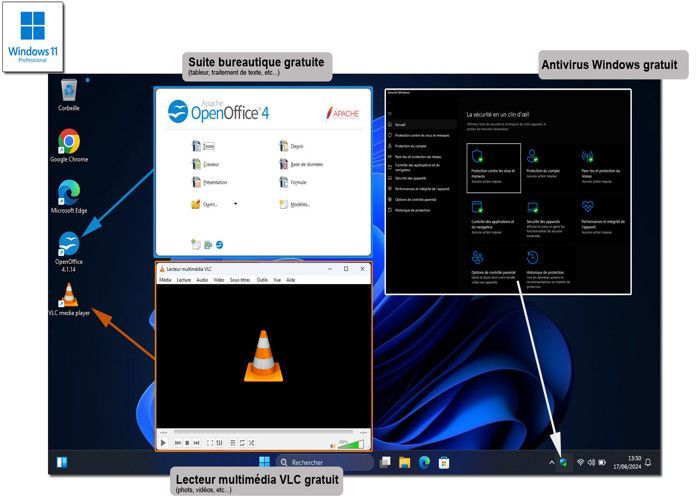This screenshot has width=700, height=500.
Task: Select Pare-feu et protection du réseau sidebar item
Action: (422, 157)
